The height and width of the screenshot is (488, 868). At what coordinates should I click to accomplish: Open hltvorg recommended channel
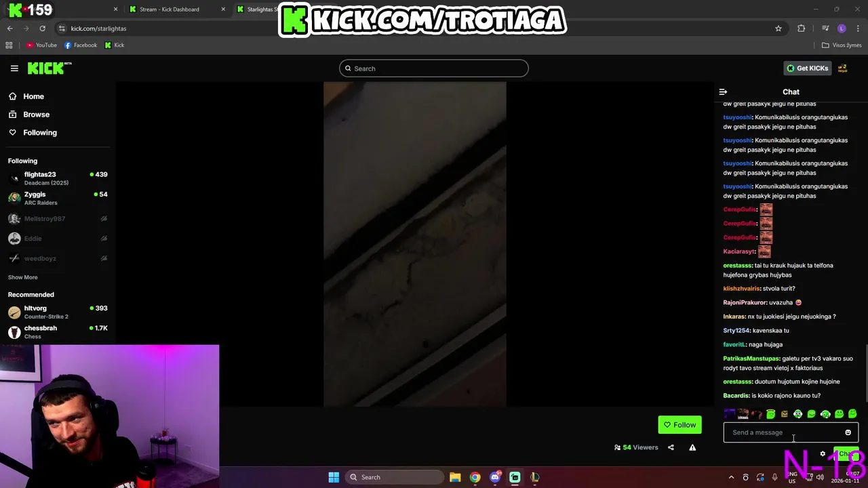coord(58,312)
